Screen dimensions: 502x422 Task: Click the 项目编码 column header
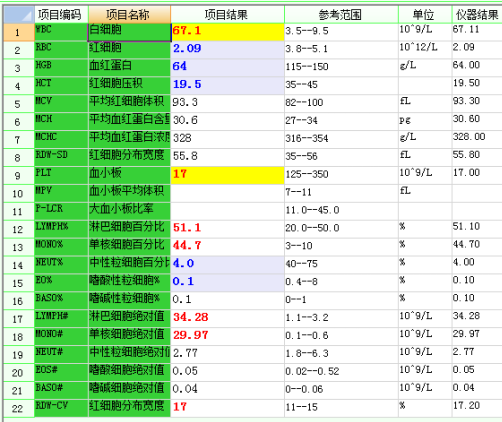(x=61, y=15)
